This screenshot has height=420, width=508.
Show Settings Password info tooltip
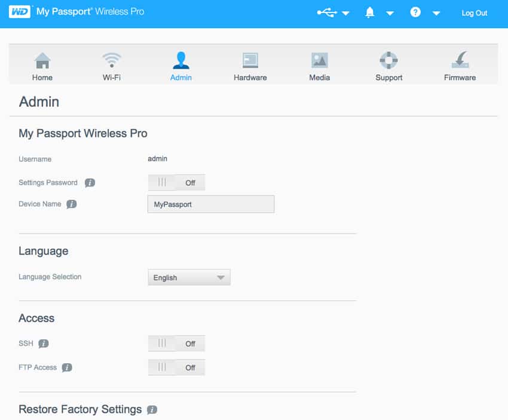coord(90,183)
